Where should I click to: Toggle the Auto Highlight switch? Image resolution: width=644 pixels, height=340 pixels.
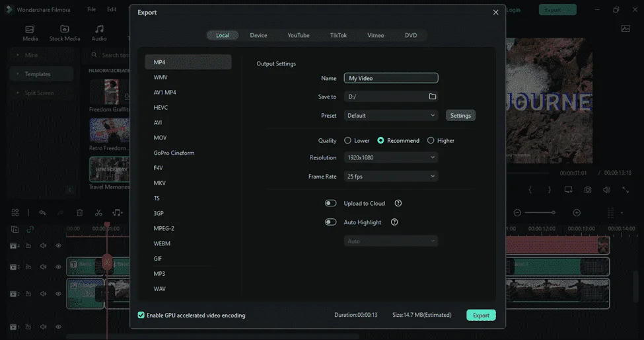pyautogui.click(x=331, y=222)
